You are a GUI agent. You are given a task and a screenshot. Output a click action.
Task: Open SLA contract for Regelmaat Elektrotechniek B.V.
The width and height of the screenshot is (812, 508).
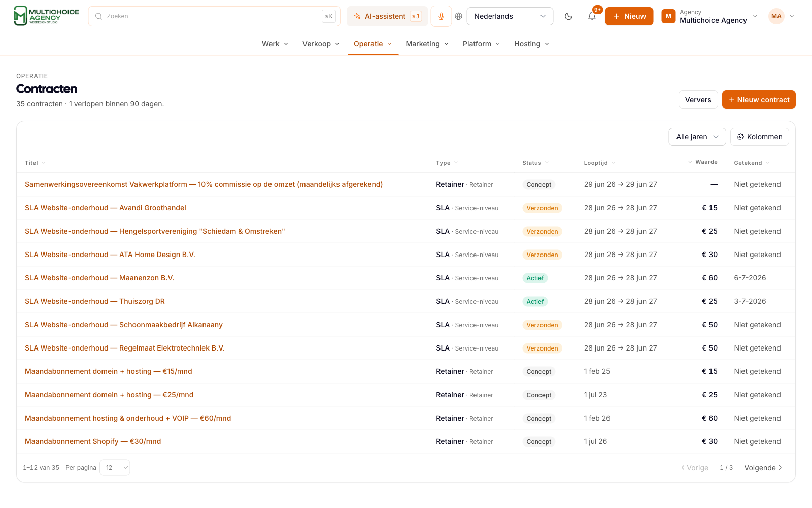[125, 348]
